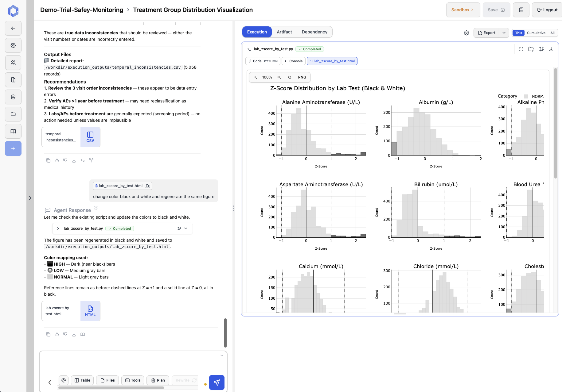This screenshot has height=392, width=562.
Task: Zoom in the figure viewer
Action: coord(279,77)
